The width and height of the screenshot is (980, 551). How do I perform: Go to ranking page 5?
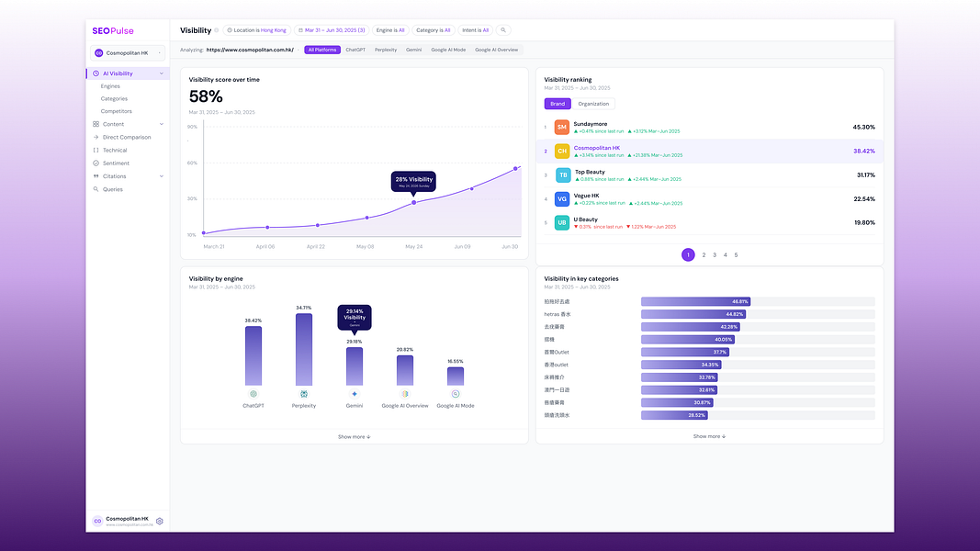click(736, 255)
